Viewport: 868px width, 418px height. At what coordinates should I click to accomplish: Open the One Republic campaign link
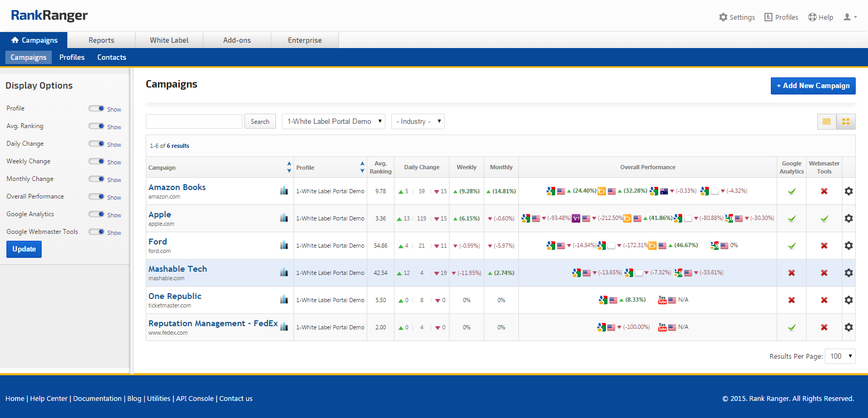coord(175,296)
